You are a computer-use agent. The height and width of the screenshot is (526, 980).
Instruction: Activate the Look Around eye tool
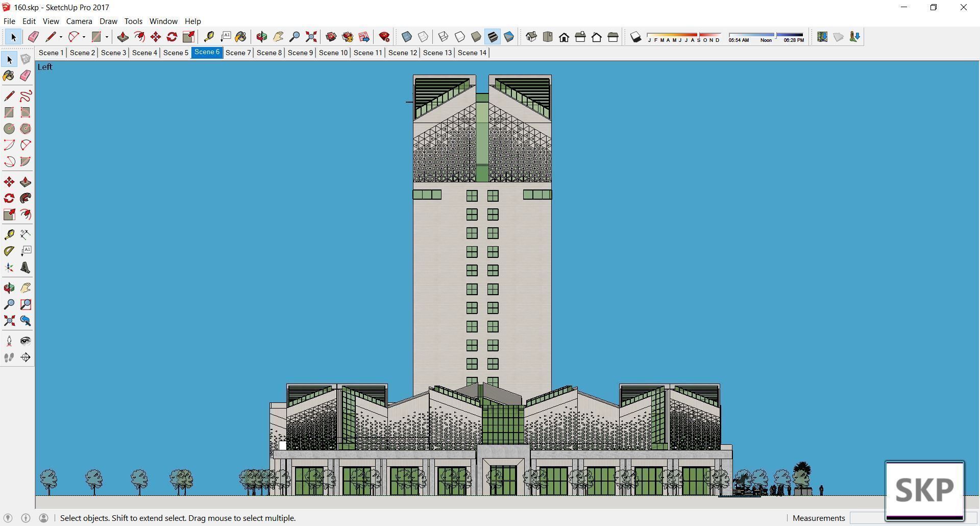pyautogui.click(x=26, y=341)
